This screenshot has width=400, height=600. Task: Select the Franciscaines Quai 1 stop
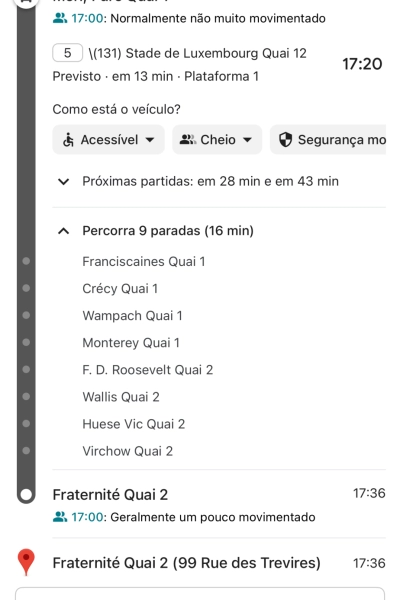click(x=144, y=261)
